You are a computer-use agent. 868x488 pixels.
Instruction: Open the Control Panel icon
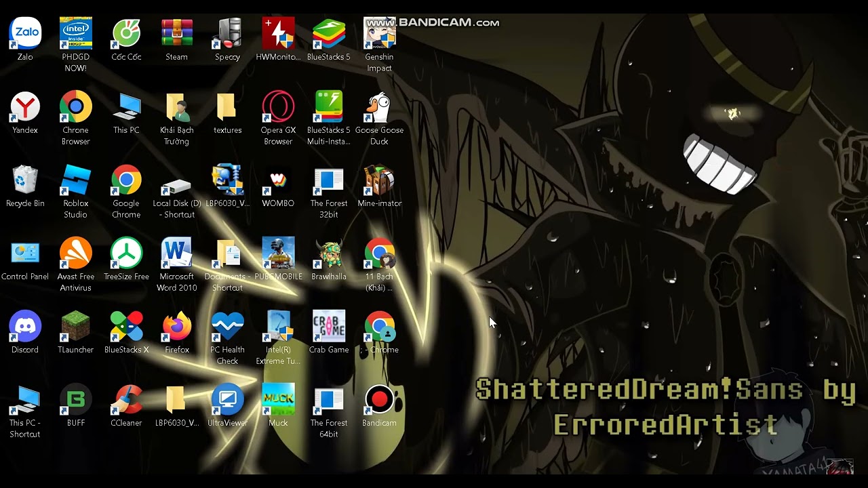tap(25, 253)
